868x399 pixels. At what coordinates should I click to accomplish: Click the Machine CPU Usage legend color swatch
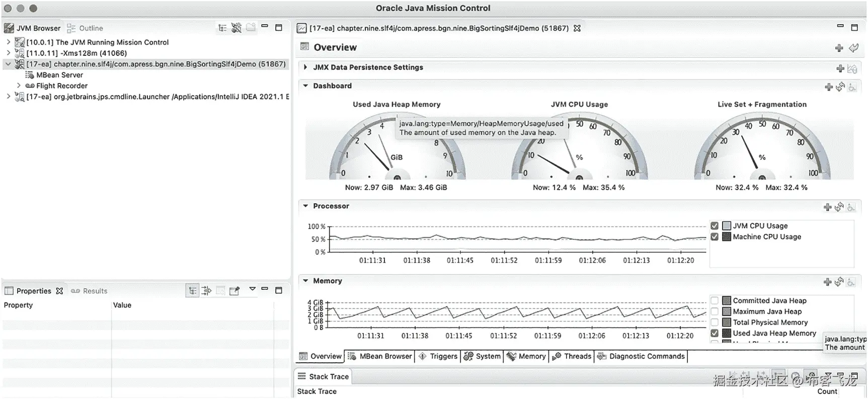coord(727,236)
